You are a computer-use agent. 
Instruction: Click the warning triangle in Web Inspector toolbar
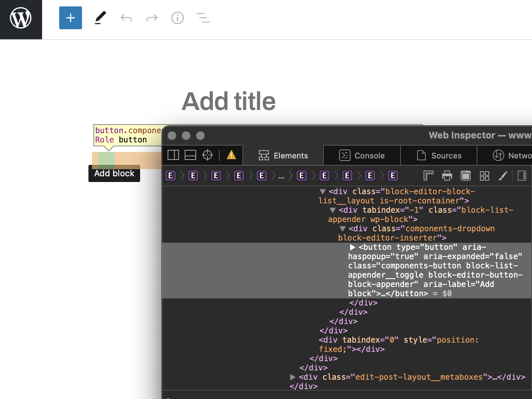click(x=231, y=155)
